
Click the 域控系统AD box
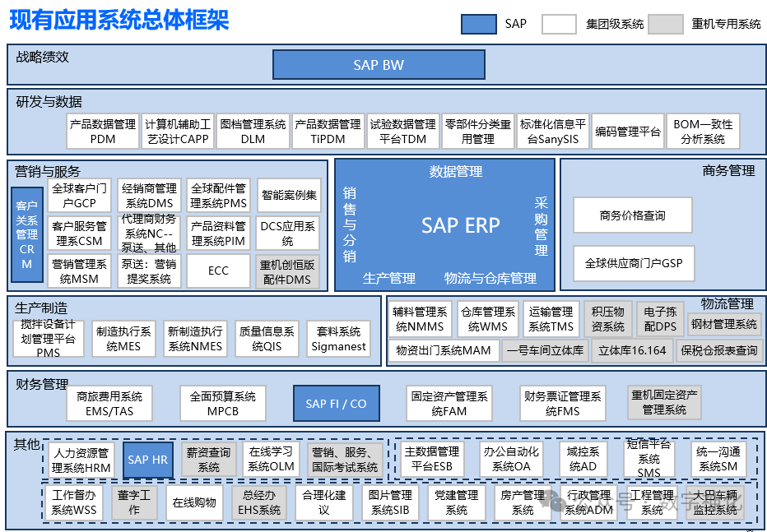tap(583, 459)
